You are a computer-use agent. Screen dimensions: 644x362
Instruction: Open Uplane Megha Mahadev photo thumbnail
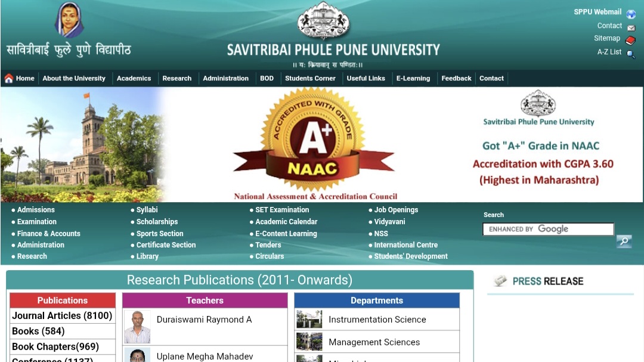point(137,355)
